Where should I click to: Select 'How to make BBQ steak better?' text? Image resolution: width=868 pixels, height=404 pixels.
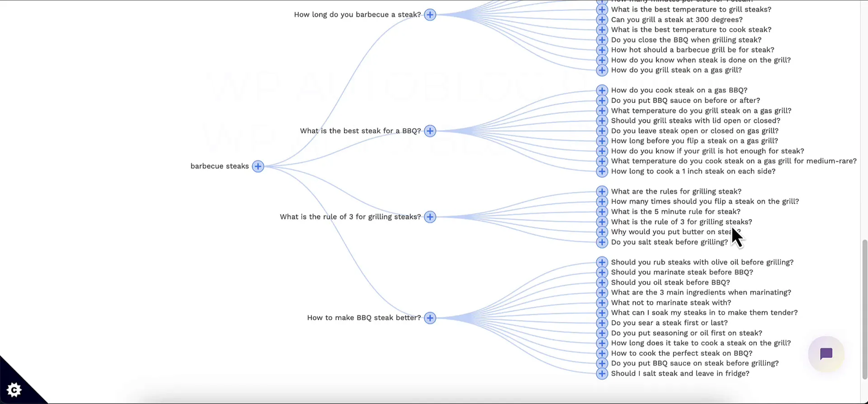(364, 318)
